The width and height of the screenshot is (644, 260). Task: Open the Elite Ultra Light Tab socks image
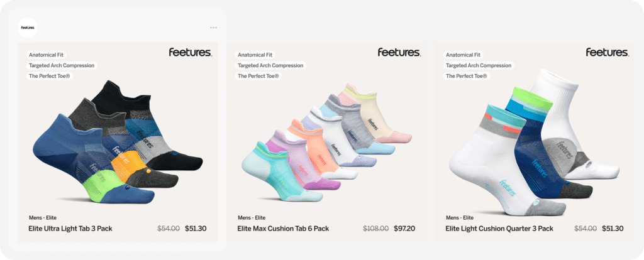tap(118, 143)
